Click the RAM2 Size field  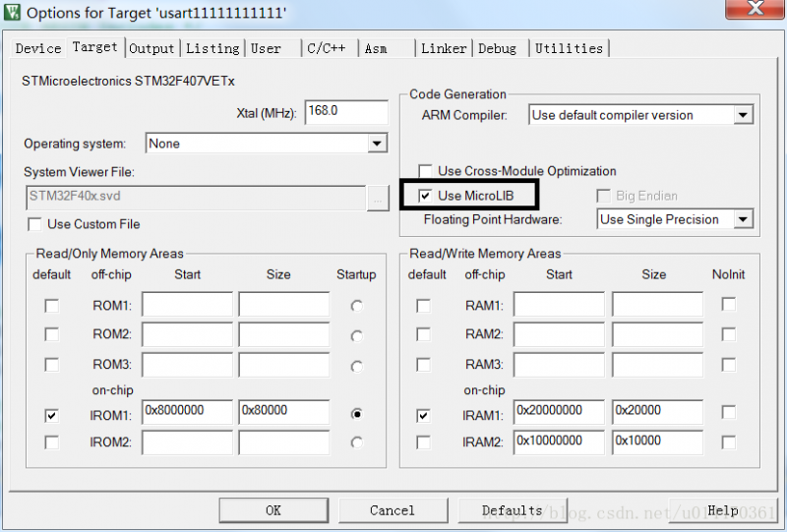click(x=657, y=334)
